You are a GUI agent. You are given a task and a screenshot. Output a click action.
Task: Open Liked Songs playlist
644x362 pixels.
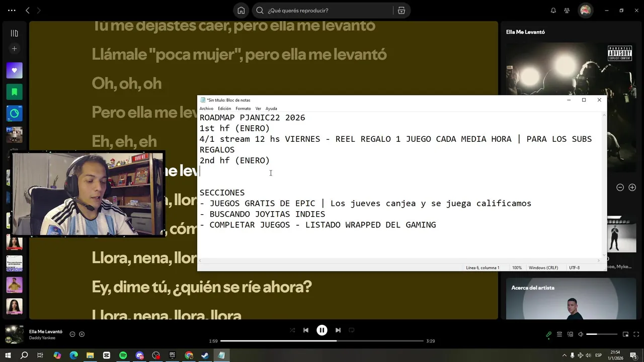tap(14, 70)
